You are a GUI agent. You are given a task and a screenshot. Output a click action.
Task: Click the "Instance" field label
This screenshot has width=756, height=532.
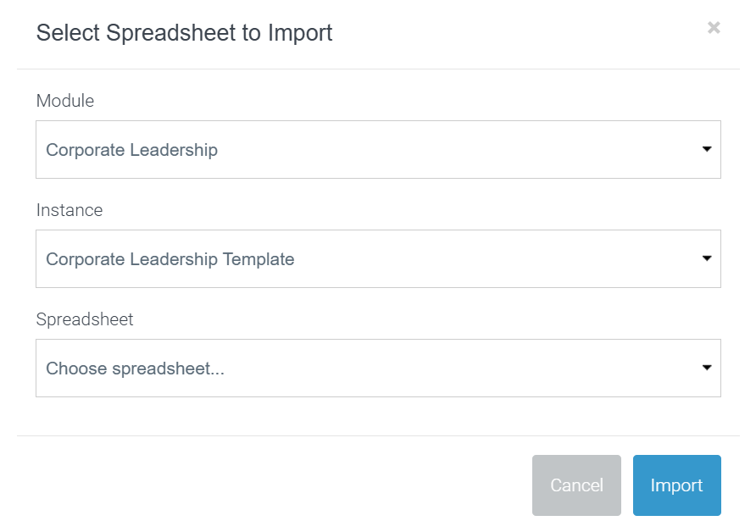[x=69, y=210]
